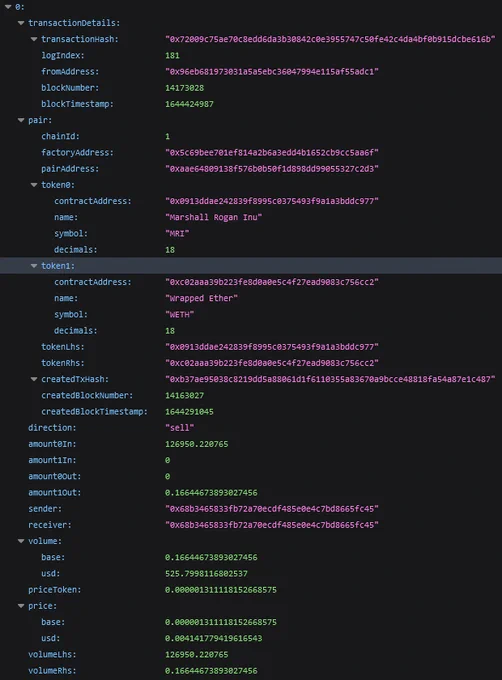Select the token0 decimals value 18
The width and height of the screenshot is (502, 680).
coord(170,250)
